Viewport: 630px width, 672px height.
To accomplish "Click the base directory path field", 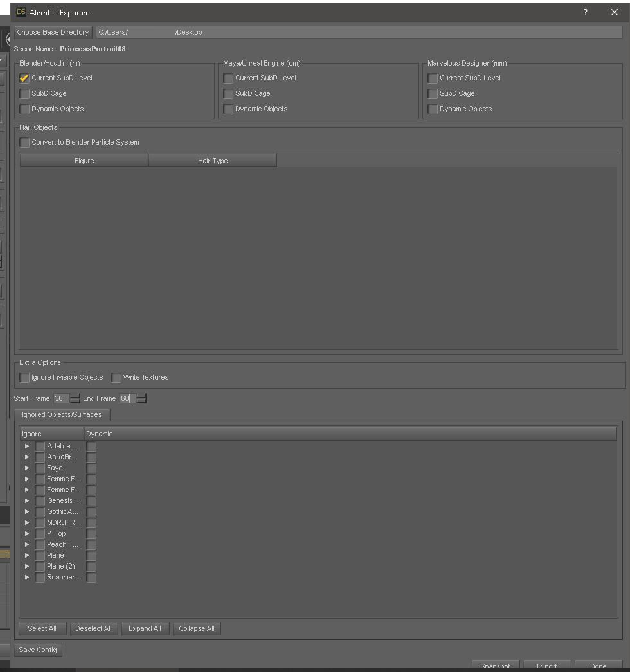I will tap(359, 32).
